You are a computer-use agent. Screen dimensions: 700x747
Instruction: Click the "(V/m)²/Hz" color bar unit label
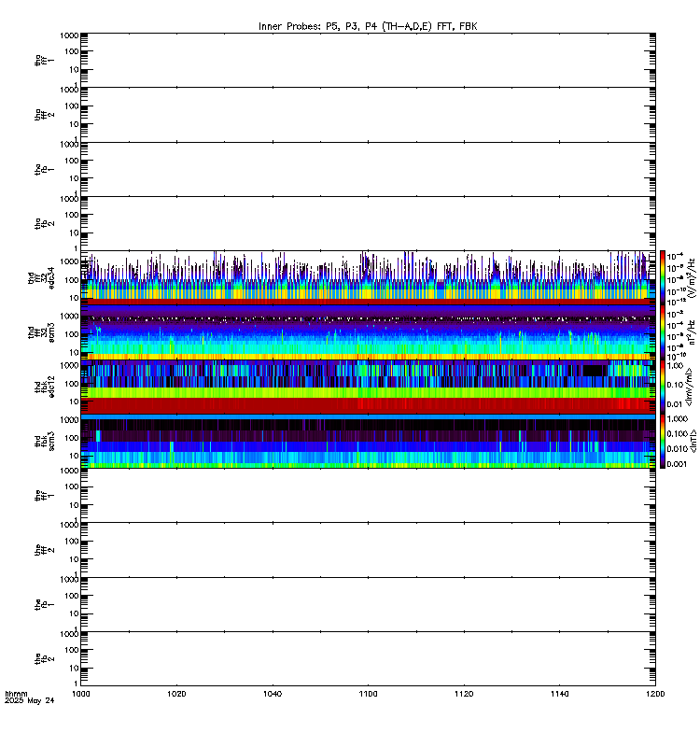(x=693, y=278)
